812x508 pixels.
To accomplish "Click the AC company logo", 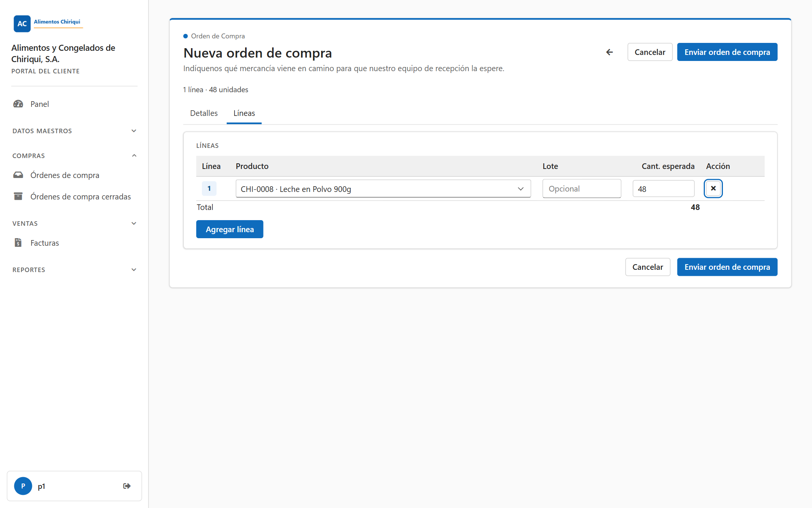I will pyautogui.click(x=22, y=24).
